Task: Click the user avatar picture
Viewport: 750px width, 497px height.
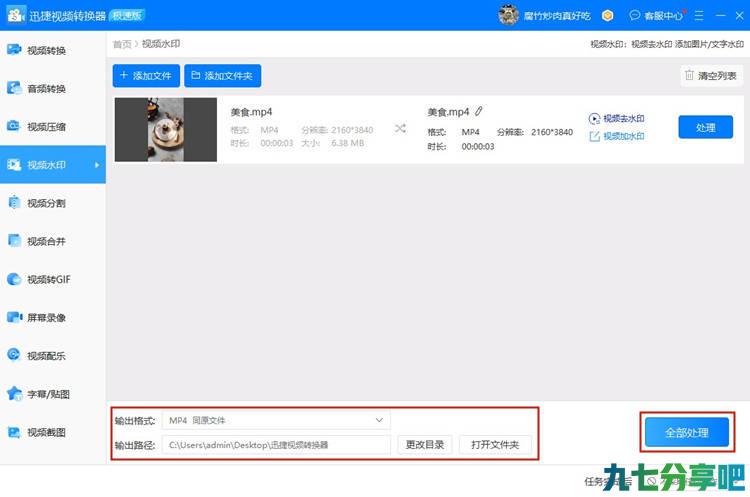Action: point(508,15)
